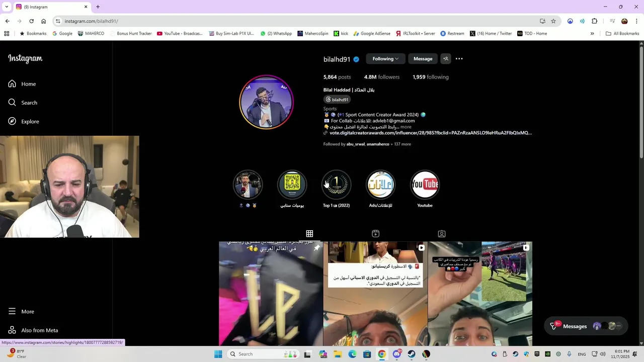This screenshot has height=362, width=644.
Task: Open the Chrome three-dot menu
Action: [x=637, y=21]
